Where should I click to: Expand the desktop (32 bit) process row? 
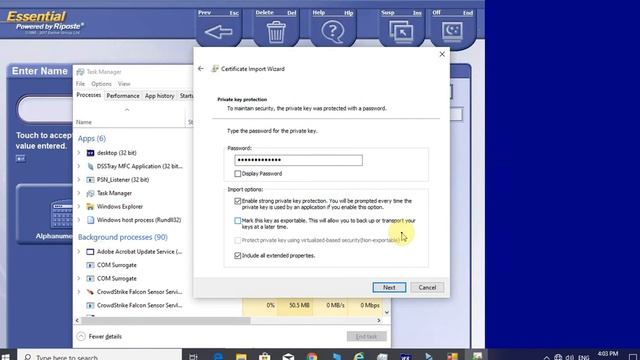pos(79,153)
